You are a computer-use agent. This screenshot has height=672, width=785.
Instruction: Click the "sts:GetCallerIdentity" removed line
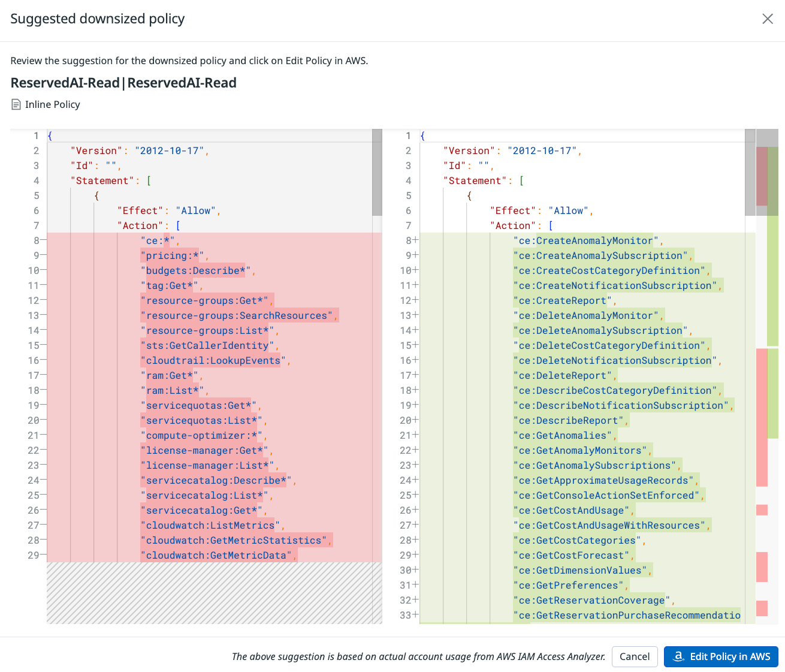coord(207,345)
